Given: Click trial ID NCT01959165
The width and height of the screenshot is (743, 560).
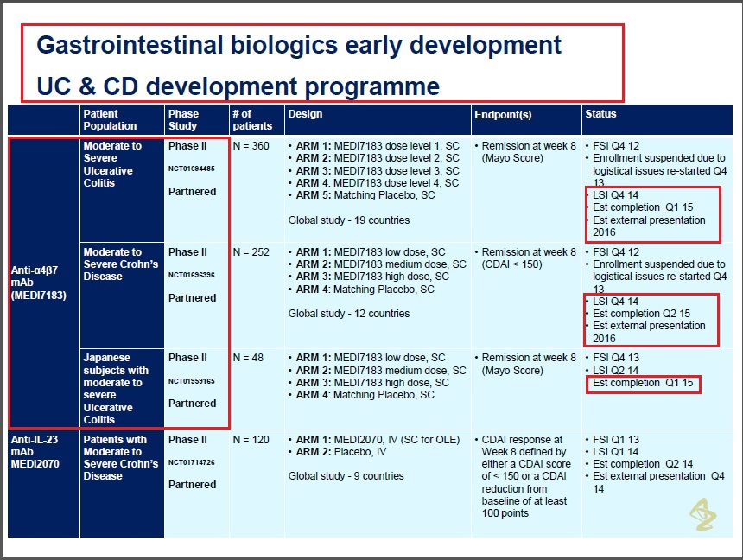Looking at the screenshot, I should point(192,381).
